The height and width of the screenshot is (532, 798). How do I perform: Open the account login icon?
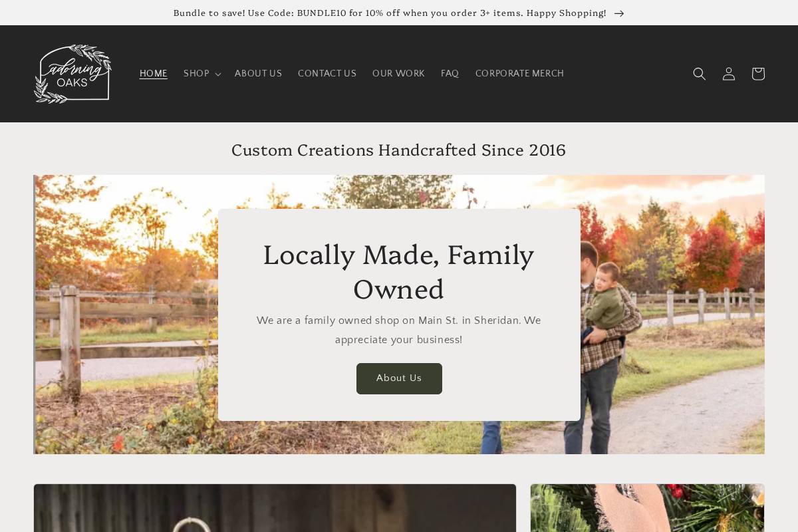pos(729,74)
